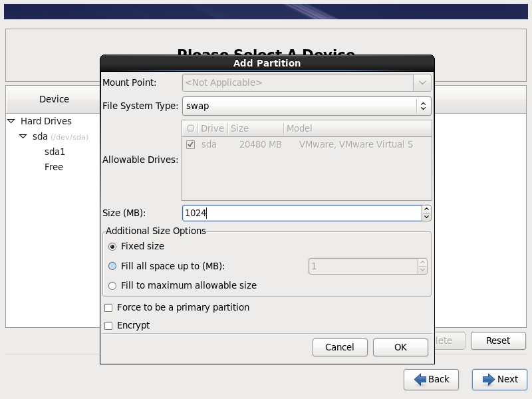Open the Mount Point dropdown arrow

422,83
